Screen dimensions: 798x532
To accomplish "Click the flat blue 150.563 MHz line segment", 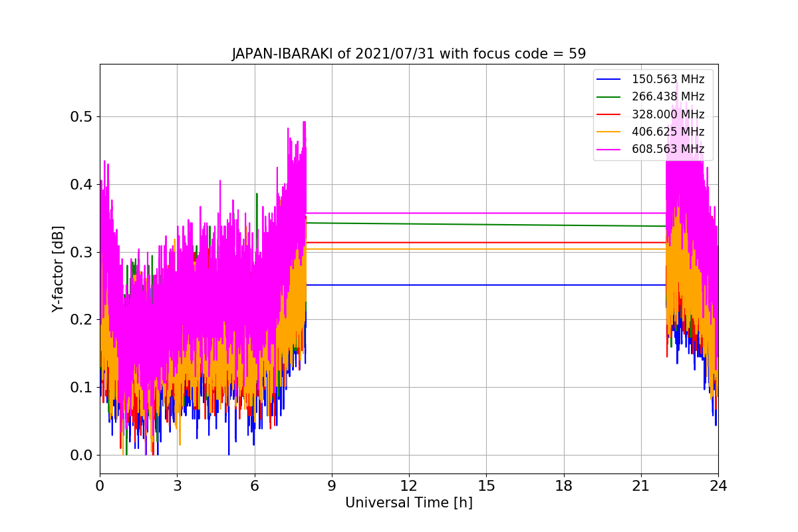I will coord(486,285).
